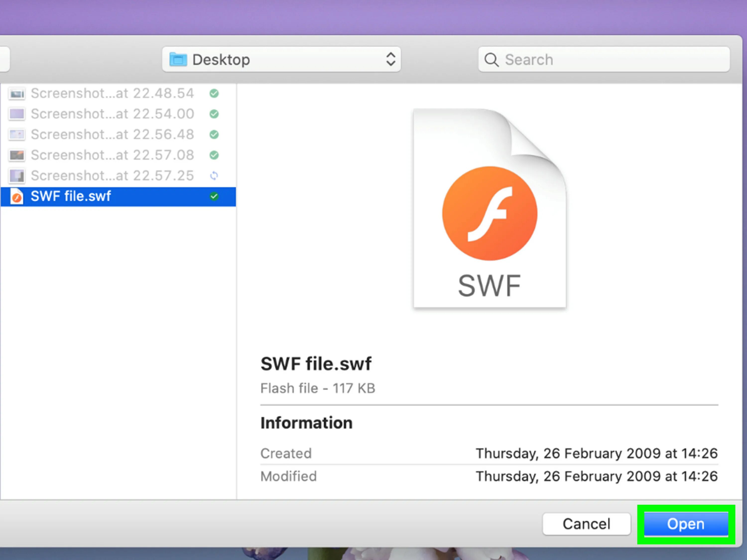The image size is (747, 560).
Task: Click the up-down chevrons in the Desktop popup
Action: (391, 59)
